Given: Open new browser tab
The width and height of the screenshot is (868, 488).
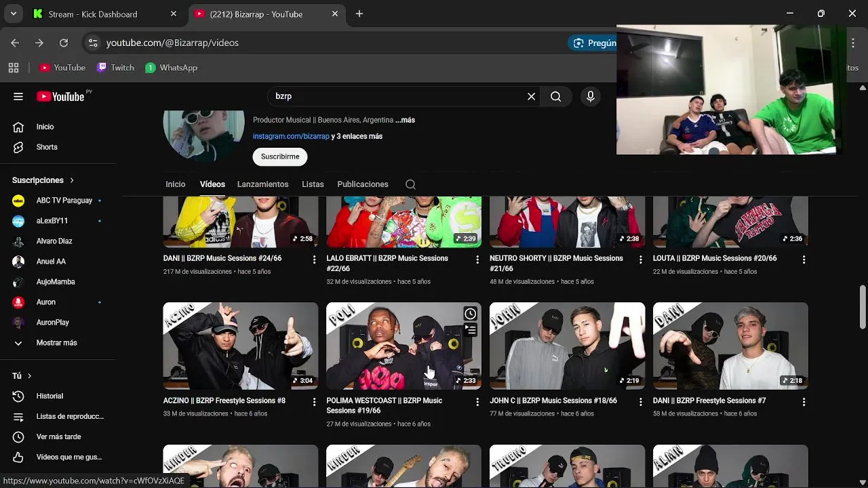Looking at the screenshot, I should tap(359, 14).
